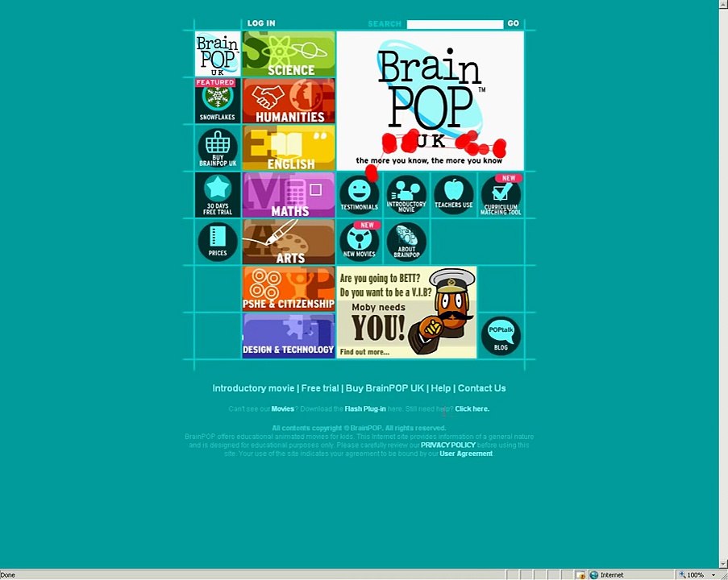Screen dimensions: 728x580
Task: Open the New Movies reel icon
Action: 360,242
